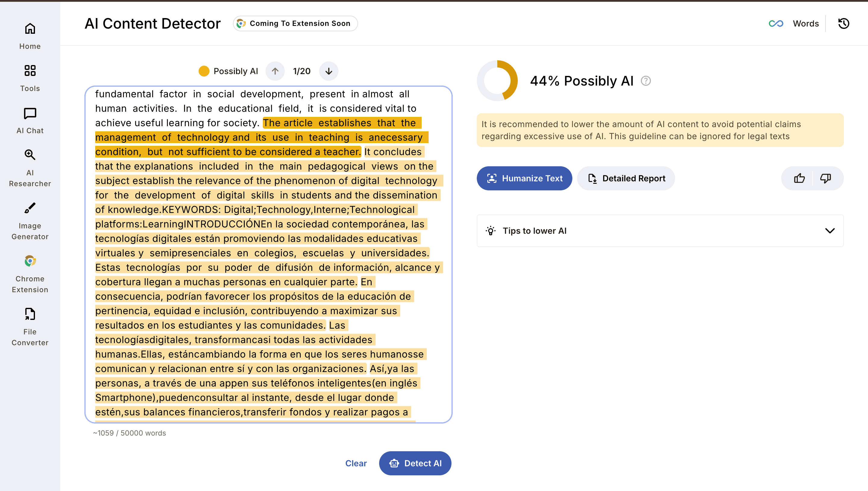This screenshot has height=491, width=868.
Task: Open the Detailed Report
Action: point(626,178)
